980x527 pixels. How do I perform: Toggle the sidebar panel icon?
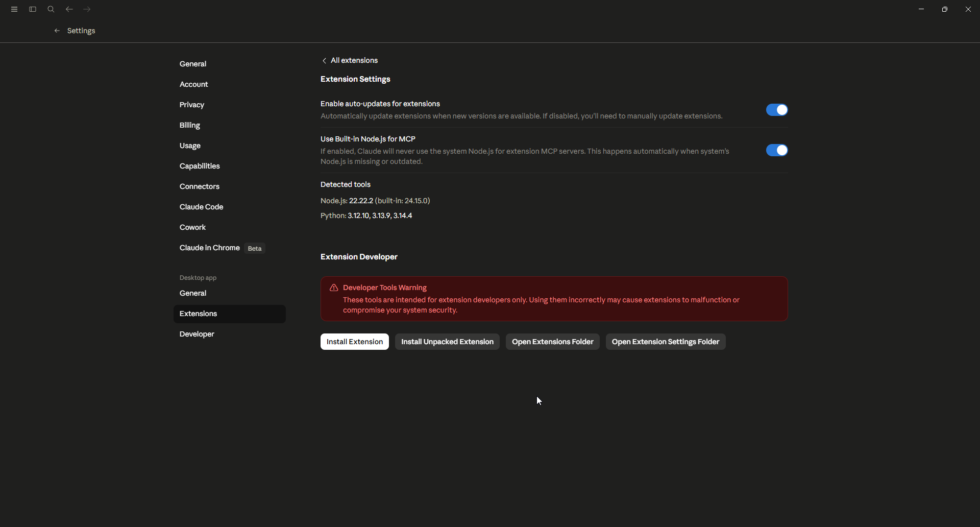33,9
